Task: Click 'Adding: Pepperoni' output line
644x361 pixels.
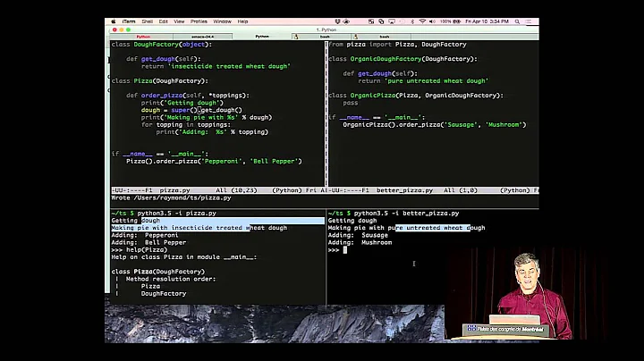Action: pos(145,235)
